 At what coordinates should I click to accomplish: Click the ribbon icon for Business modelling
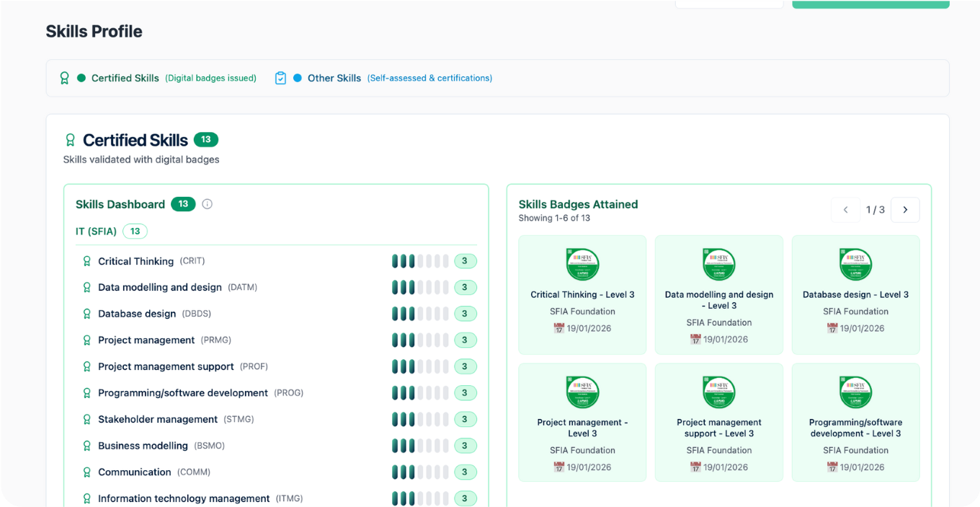[x=87, y=446]
